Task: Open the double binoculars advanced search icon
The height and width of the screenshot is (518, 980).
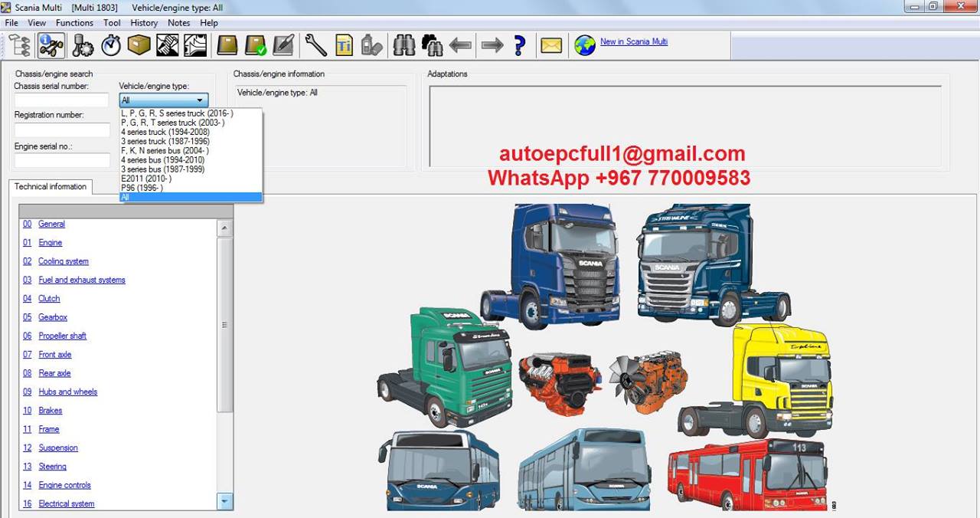Action: (x=432, y=45)
